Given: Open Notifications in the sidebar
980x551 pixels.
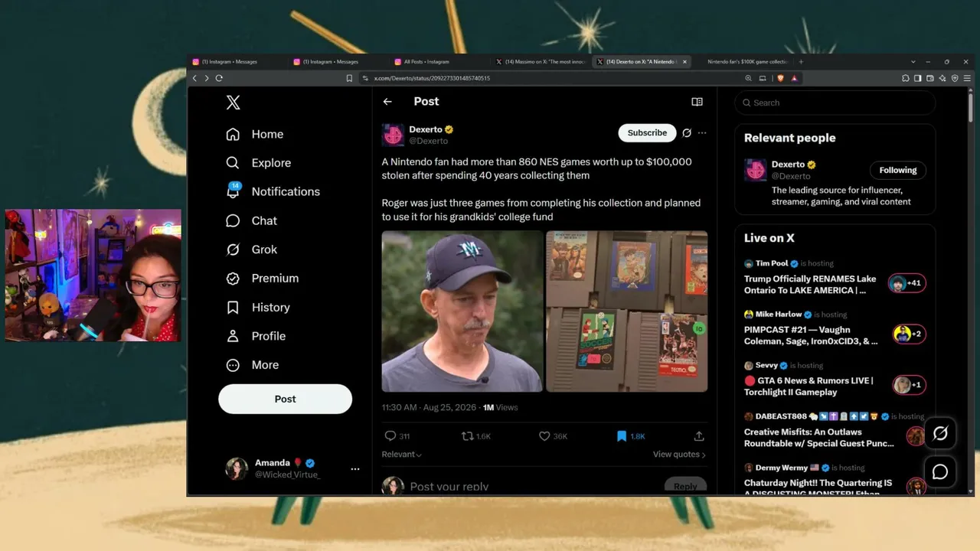Looking at the screenshot, I should pyautogui.click(x=273, y=191).
